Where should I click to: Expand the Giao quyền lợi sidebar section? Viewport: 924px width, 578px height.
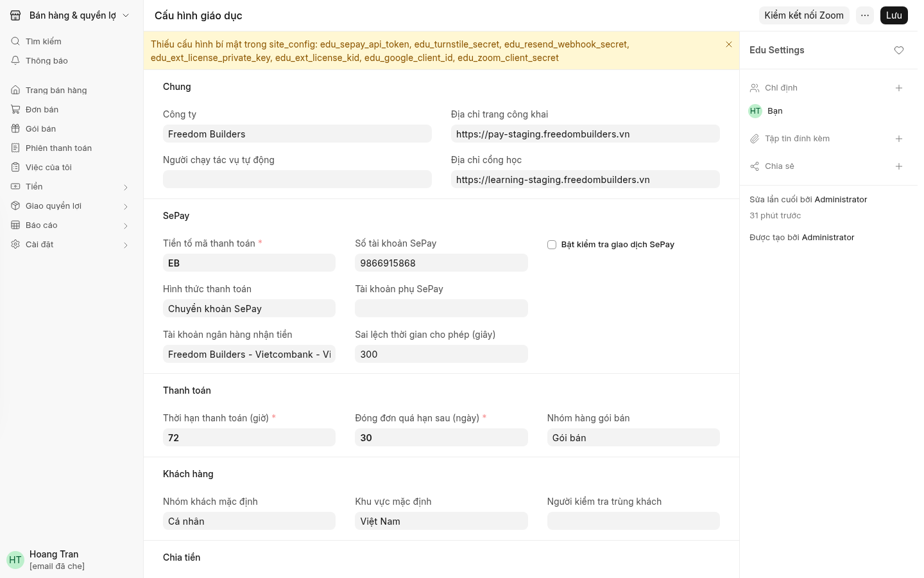[x=126, y=206]
